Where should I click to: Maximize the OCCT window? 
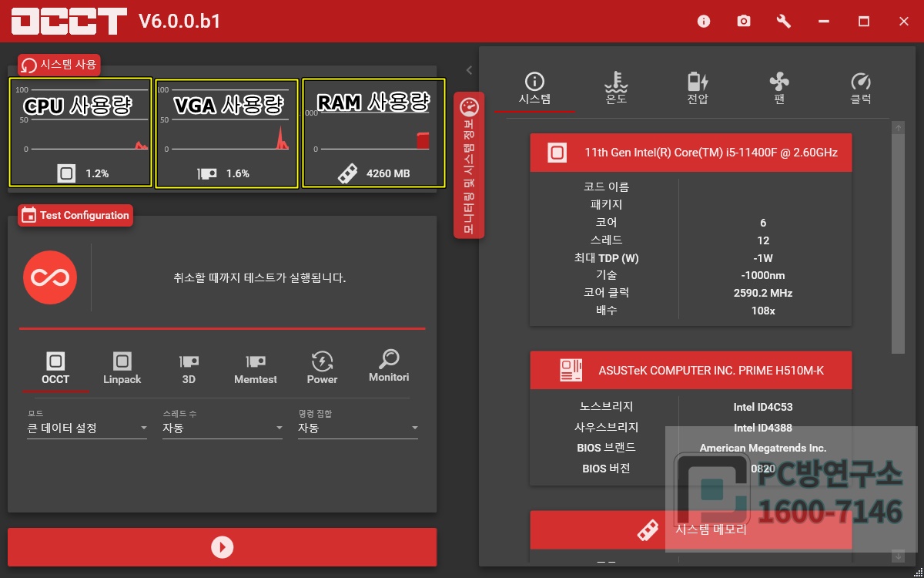coord(864,21)
